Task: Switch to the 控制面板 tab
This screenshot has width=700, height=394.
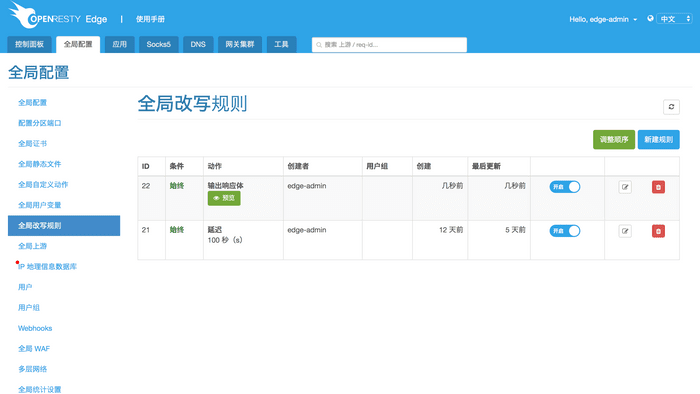Action: (29, 45)
